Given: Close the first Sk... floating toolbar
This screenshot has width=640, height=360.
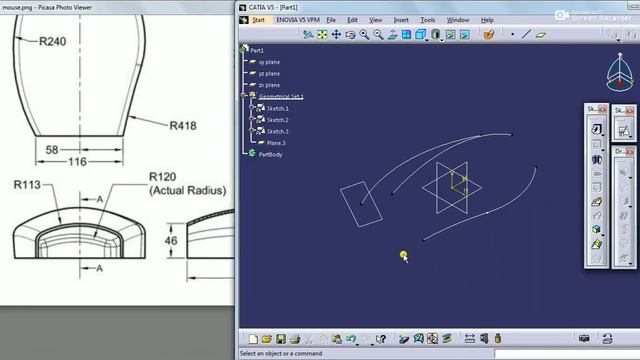Looking at the screenshot, I should tap(602, 109).
